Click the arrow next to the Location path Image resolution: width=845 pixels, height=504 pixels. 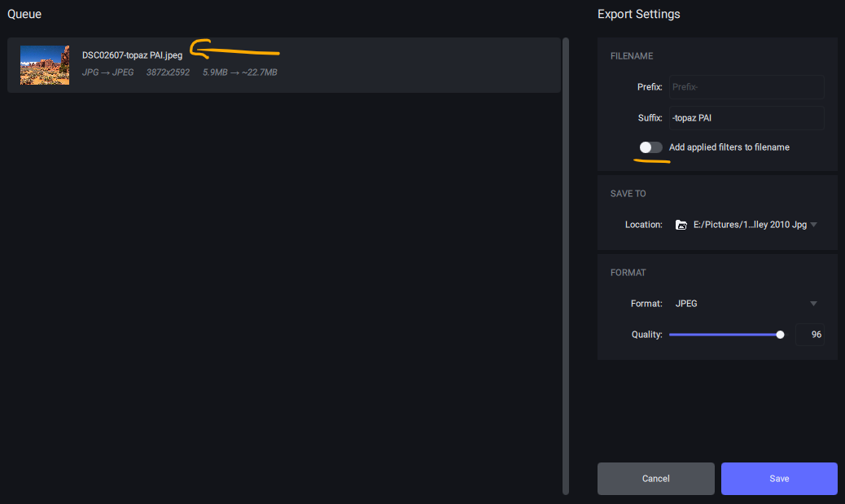[x=813, y=225]
